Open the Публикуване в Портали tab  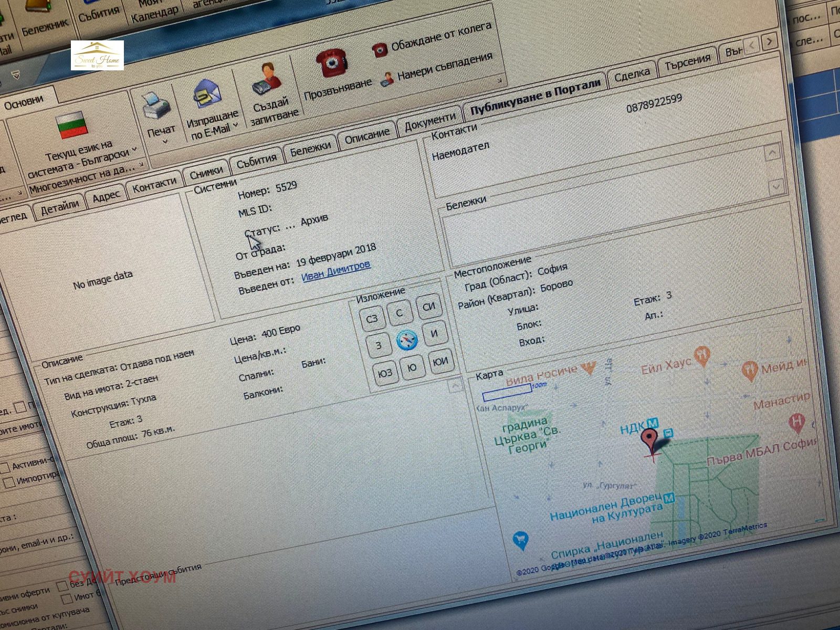[535, 97]
